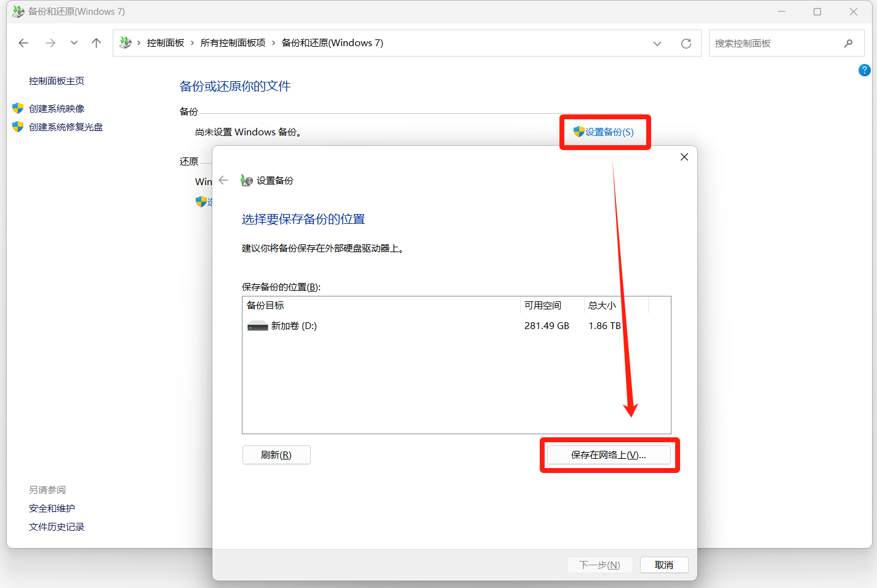Viewport: 877px width, 588px height.
Task: Click the control panel icon in the address bar
Action: coord(126,43)
